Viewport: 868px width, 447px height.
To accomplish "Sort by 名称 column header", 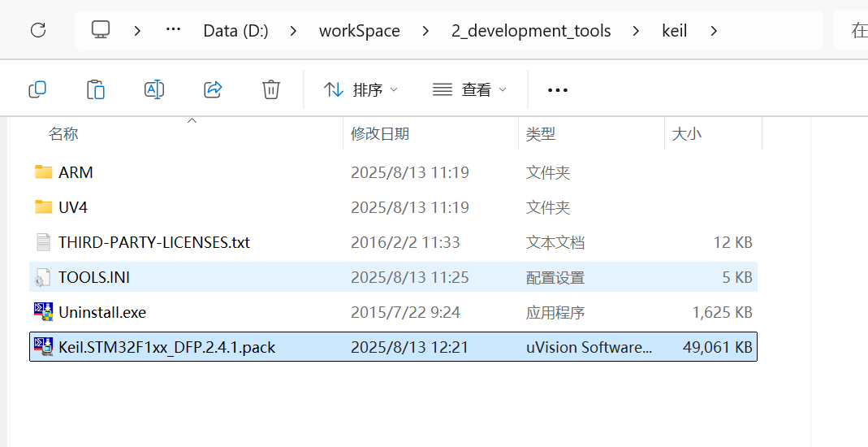I will [63, 133].
